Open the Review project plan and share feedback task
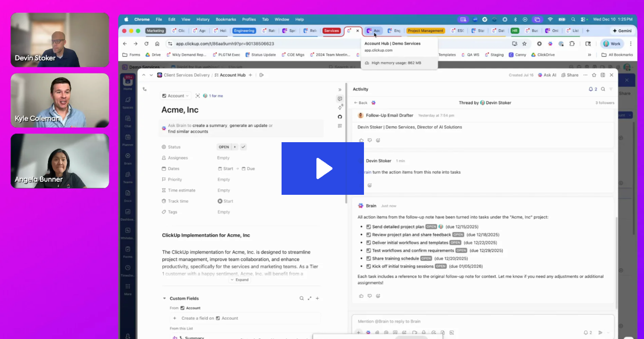644x339 pixels. [x=411, y=235]
